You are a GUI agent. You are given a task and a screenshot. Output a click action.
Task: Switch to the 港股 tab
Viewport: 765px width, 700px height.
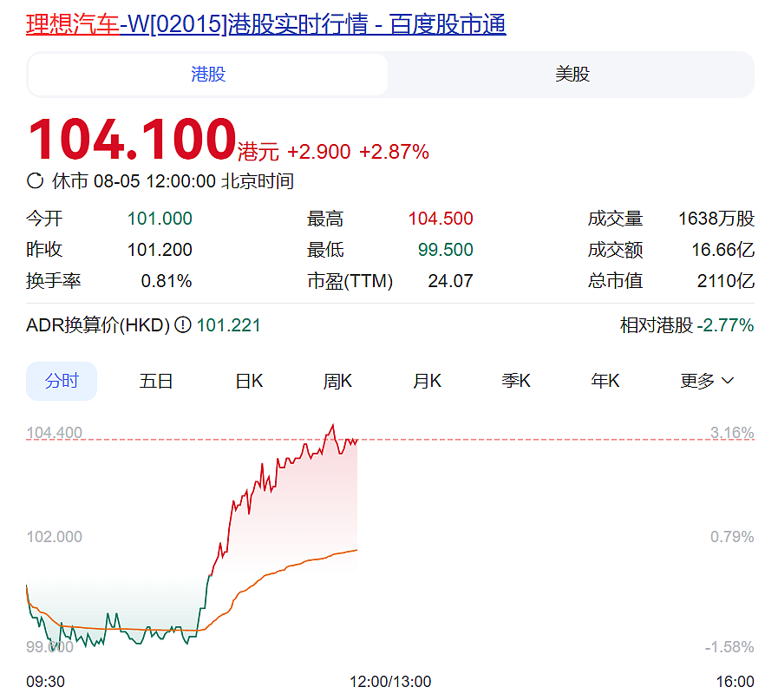click(208, 75)
